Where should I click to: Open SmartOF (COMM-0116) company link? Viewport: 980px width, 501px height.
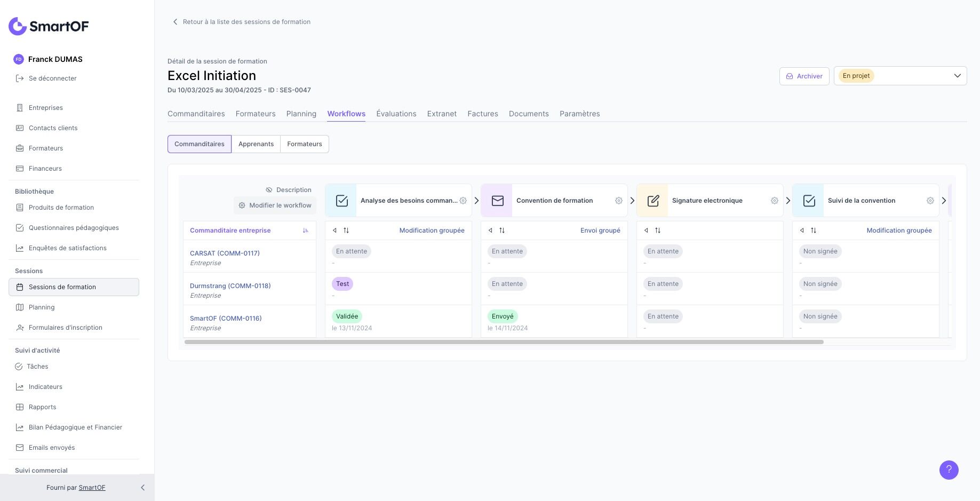tap(226, 319)
